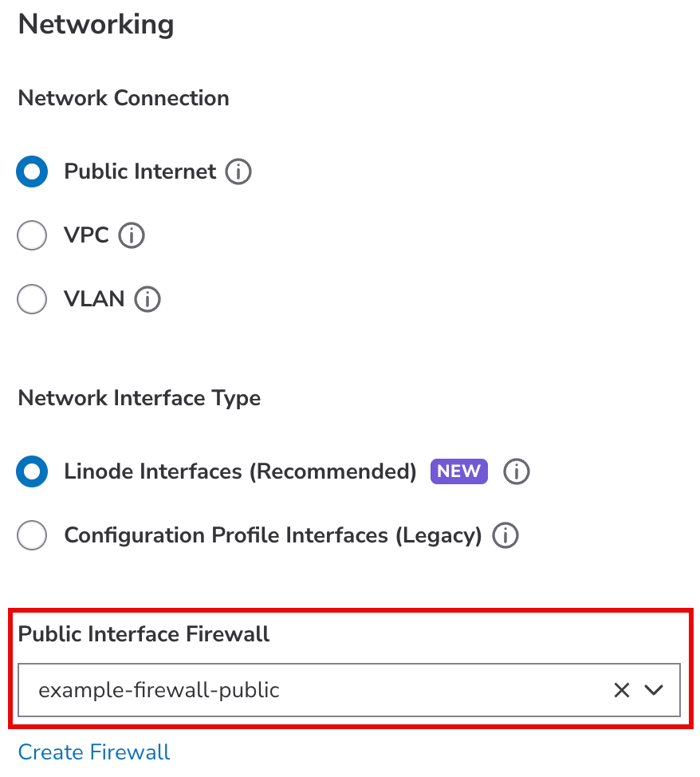Click the Network Interface Type label
Screen dimensions: 700x777
coord(139,397)
